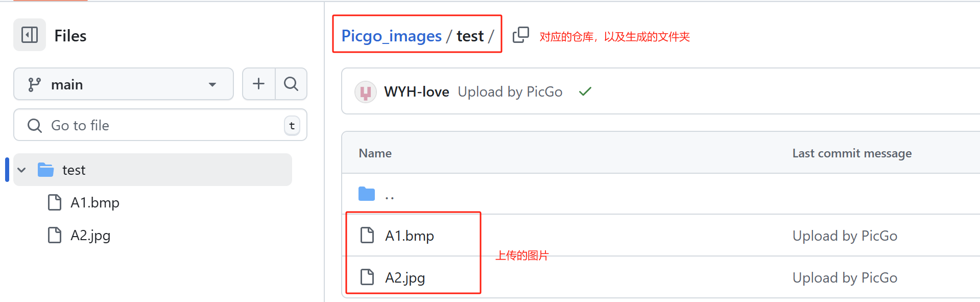Copy path using the copy icon
The image size is (980, 302).
click(x=520, y=35)
